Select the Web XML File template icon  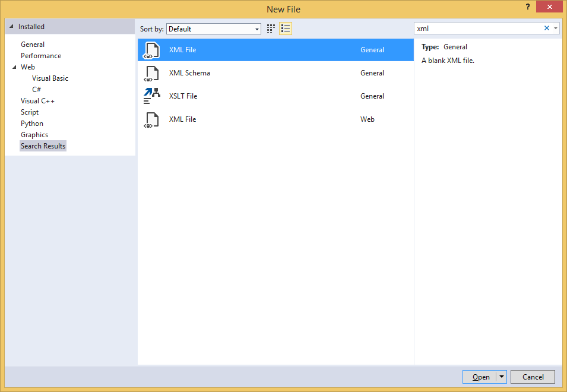point(151,119)
